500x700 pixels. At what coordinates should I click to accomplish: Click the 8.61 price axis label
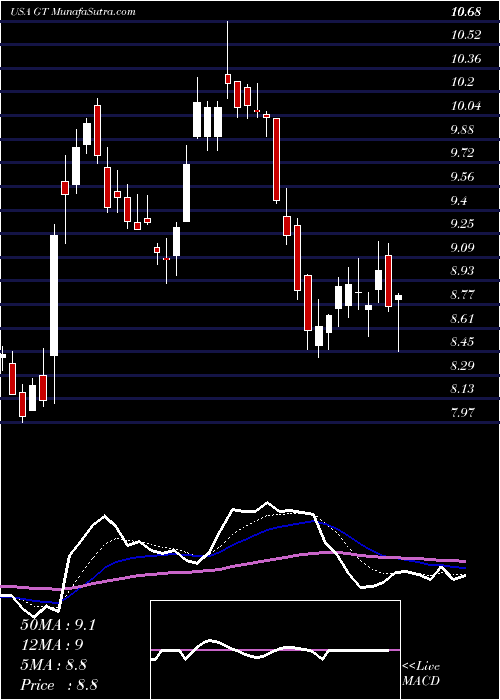[463, 318]
